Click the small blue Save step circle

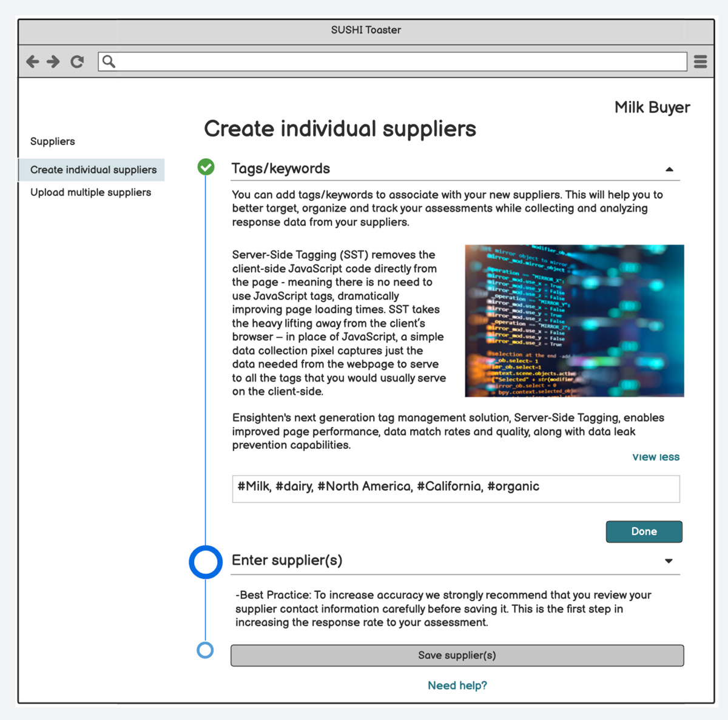(206, 650)
